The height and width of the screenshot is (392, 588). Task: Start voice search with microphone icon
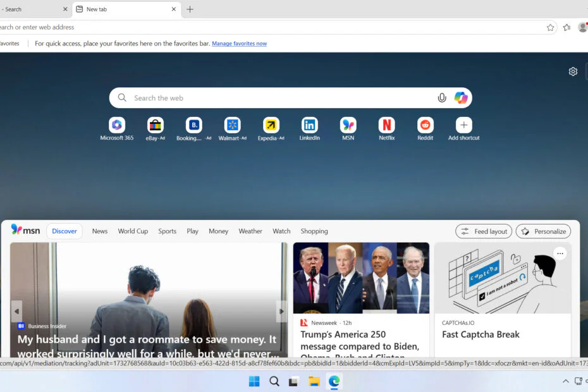[x=442, y=98]
